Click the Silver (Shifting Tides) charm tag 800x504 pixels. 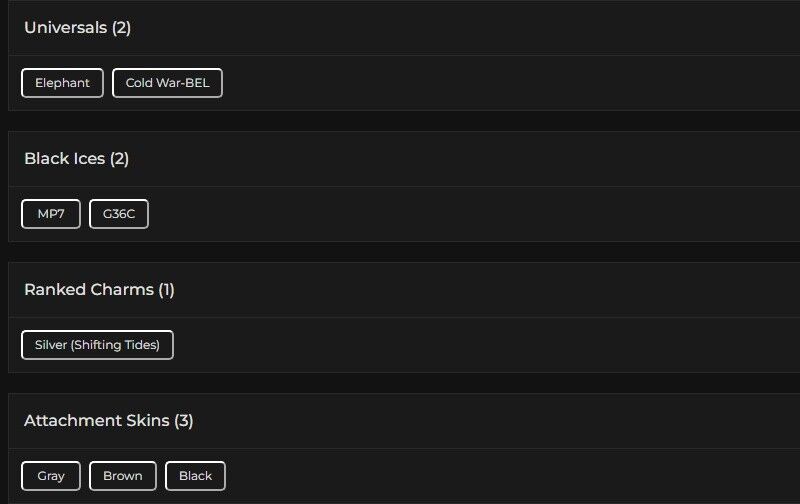[97, 345]
